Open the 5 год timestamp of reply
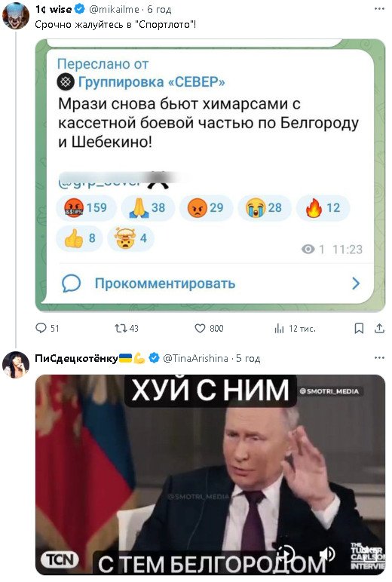Screen dimensions: 392x582 248,358
